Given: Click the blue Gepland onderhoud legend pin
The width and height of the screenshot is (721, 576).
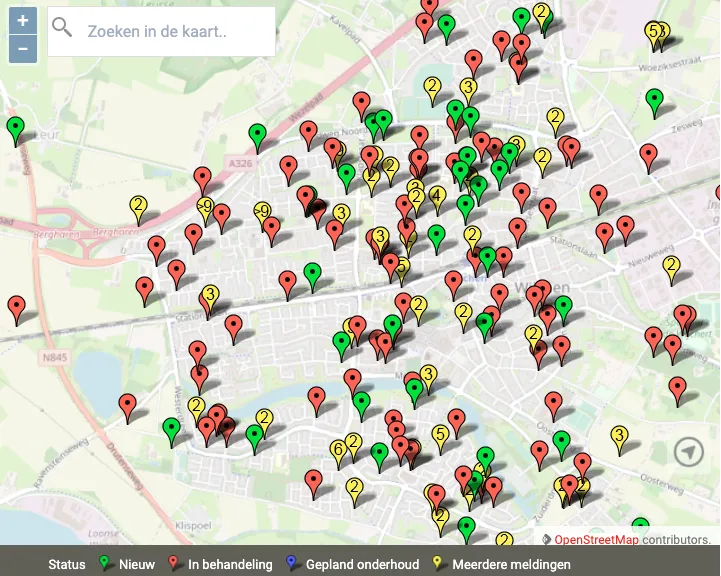Looking at the screenshot, I should click(x=292, y=564).
